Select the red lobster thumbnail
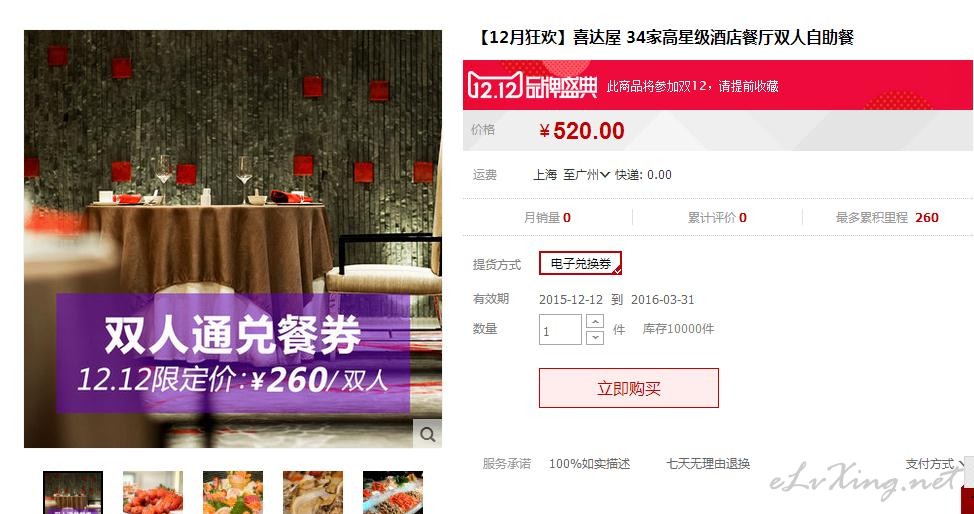 pyautogui.click(x=153, y=492)
